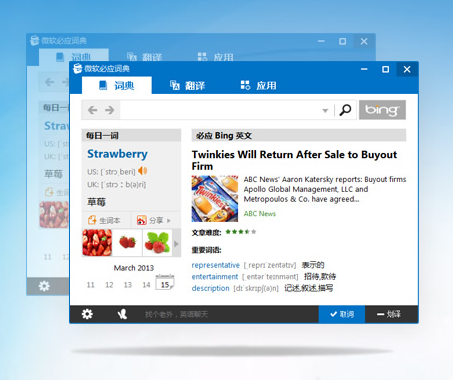Add Strawberry to 生词本 wordbook

pos(104,220)
